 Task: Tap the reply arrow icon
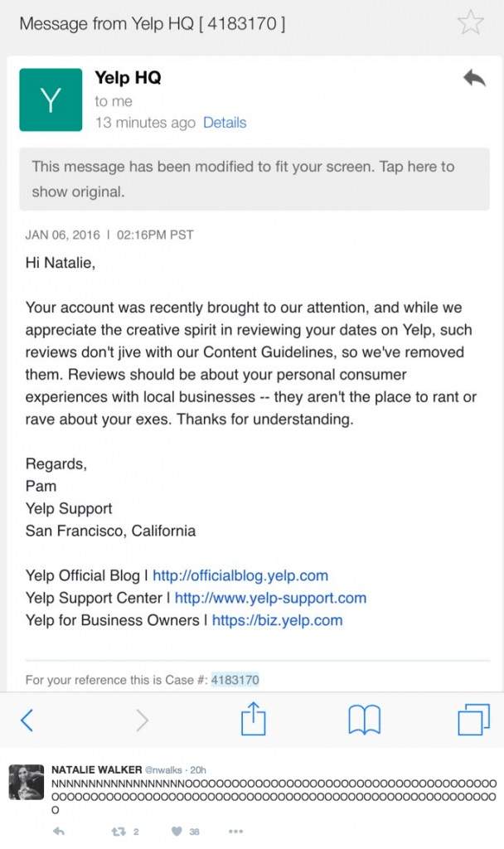coord(473,79)
